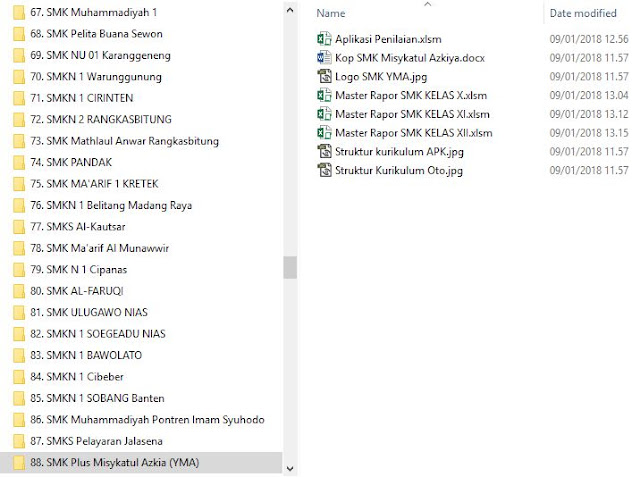This screenshot has width=640, height=477.
Task: Click folder icon of 73. SMK Mathlaul Anwar Rangkasbitung
Action: (19, 141)
